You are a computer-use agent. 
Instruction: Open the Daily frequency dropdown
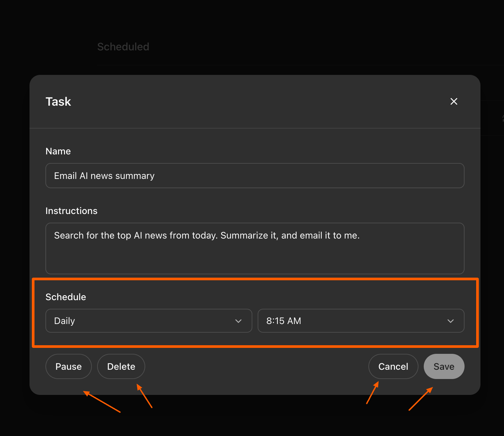(149, 321)
